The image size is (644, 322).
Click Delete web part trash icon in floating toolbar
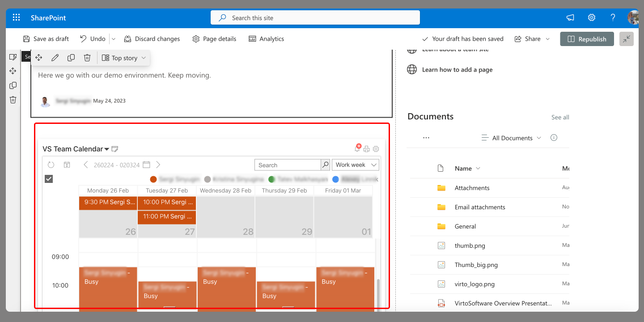pos(87,58)
